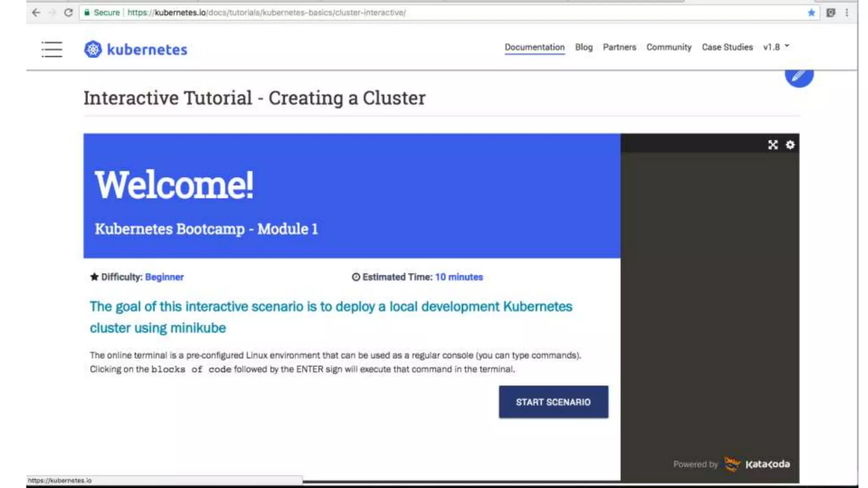
Task: Click the Secure padlock site info
Action: [x=102, y=13]
